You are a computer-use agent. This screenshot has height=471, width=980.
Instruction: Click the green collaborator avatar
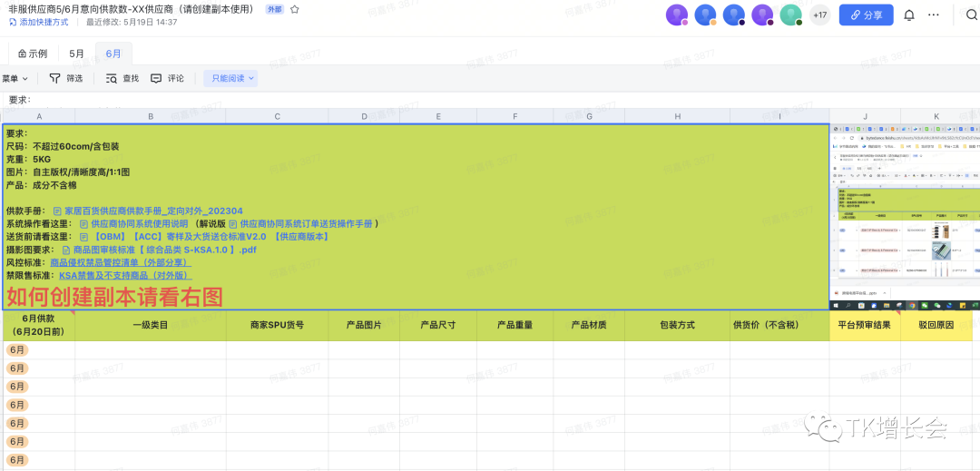click(x=791, y=15)
